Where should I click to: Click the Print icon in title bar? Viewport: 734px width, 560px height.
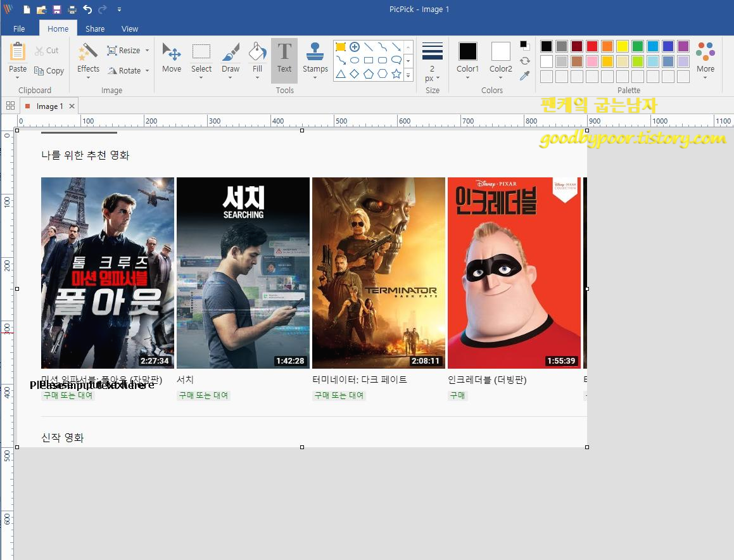tap(72, 10)
